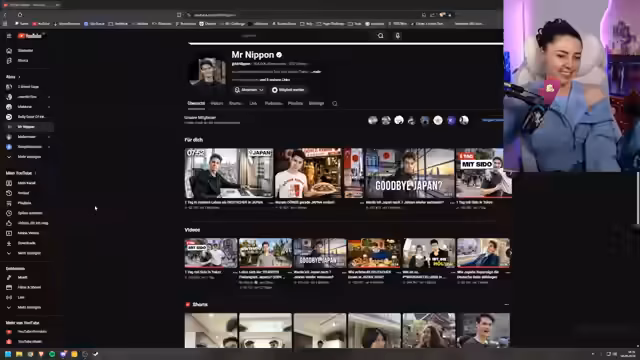Viewport: 640px width, 360px height.
Task: Open Live under Entdecken
Action: point(21,298)
